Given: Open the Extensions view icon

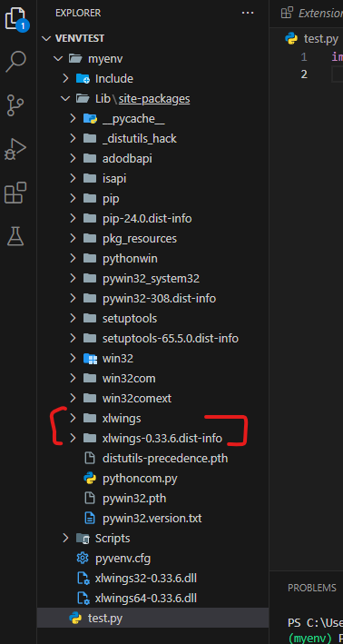Looking at the screenshot, I should [x=15, y=193].
